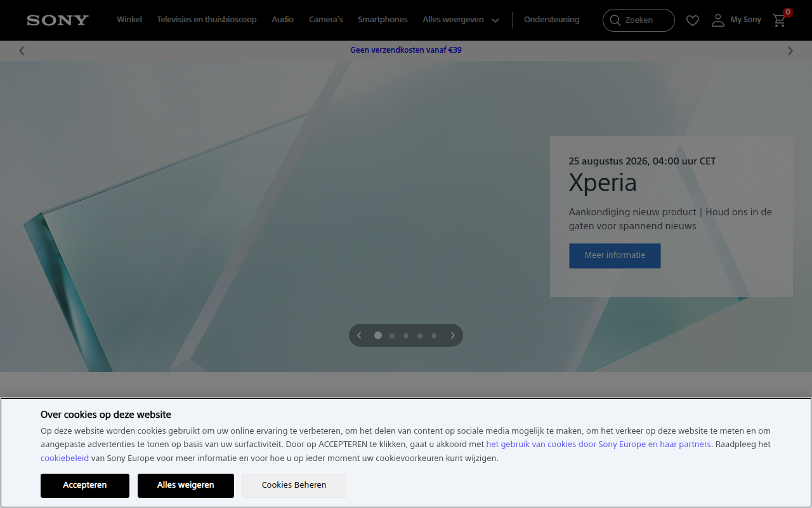Click the search magnifier icon

pos(615,20)
